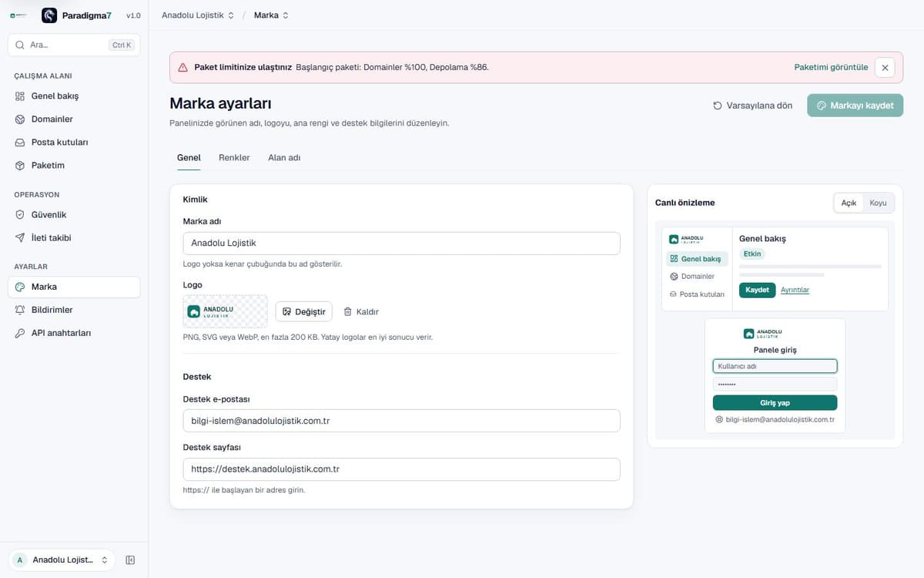924x578 pixels.
Task: Click the v1.0 version label
Action: (133, 15)
